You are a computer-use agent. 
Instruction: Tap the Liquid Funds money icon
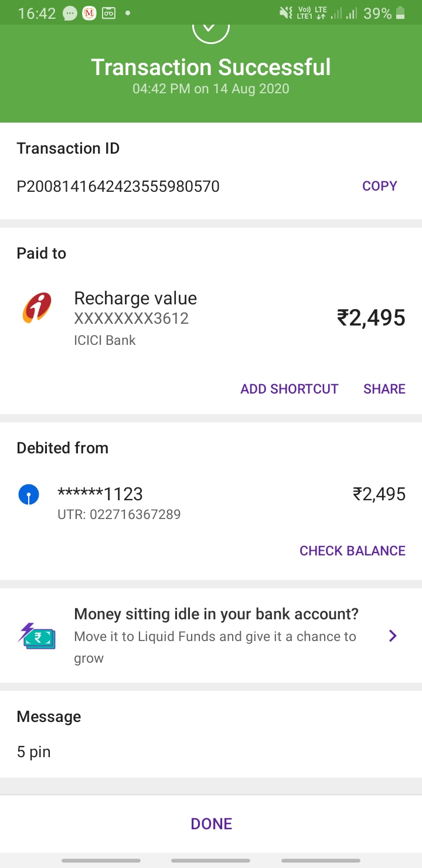click(x=37, y=636)
